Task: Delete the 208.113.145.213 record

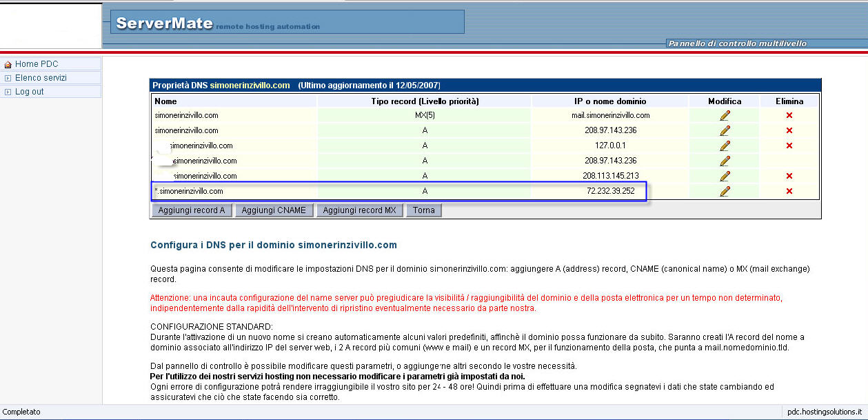Action: (789, 176)
